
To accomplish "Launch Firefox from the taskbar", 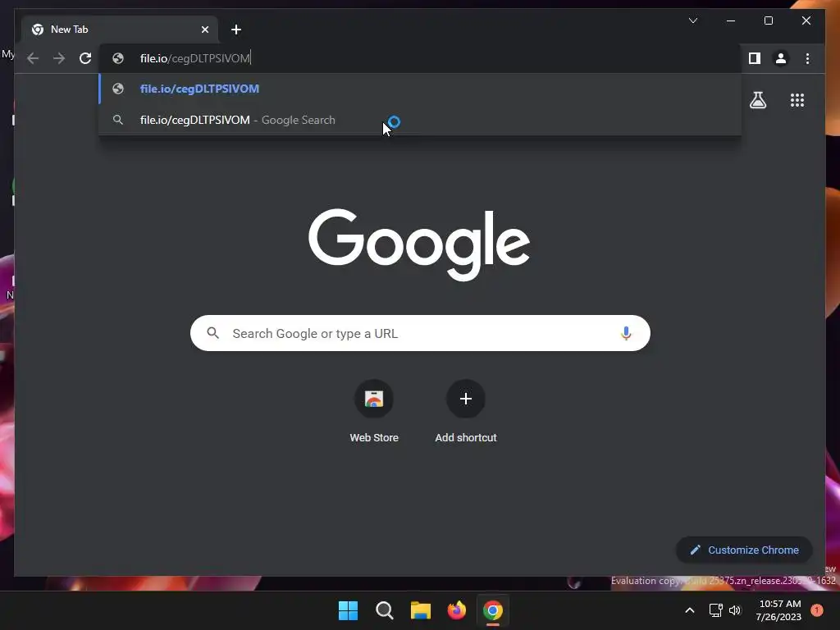I will (x=456, y=610).
